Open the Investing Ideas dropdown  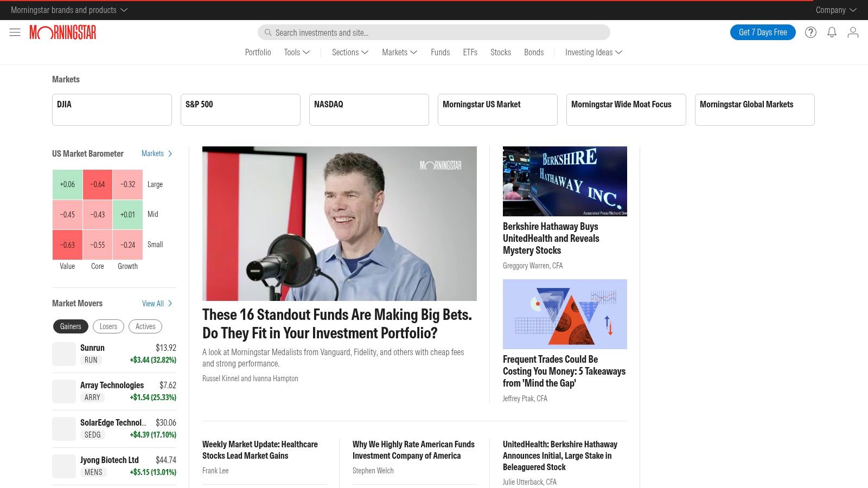[593, 52]
